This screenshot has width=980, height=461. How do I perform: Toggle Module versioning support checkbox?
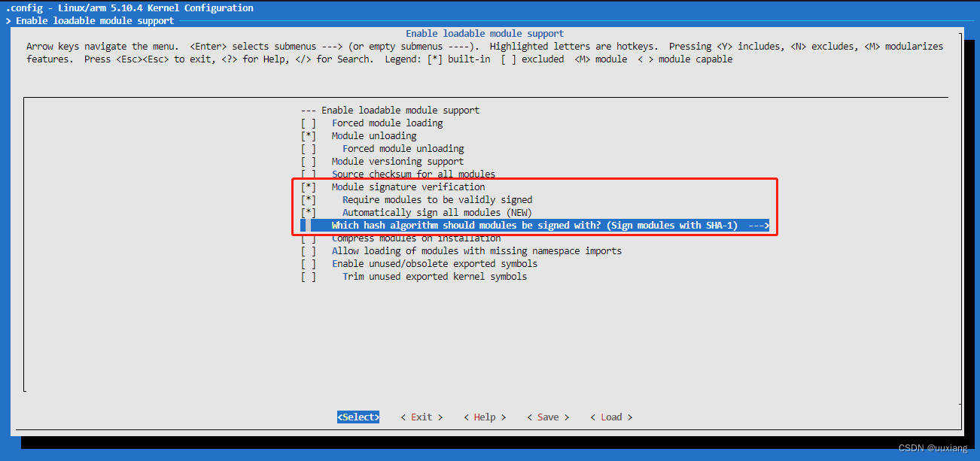click(x=309, y=162)
